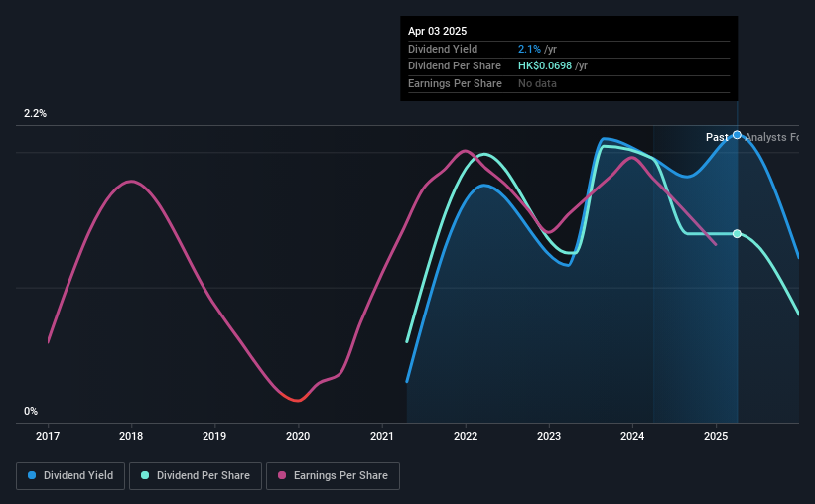Click the teal data point marker on the dividend line
Screen dimensions: 815x504
pos(737,234)
